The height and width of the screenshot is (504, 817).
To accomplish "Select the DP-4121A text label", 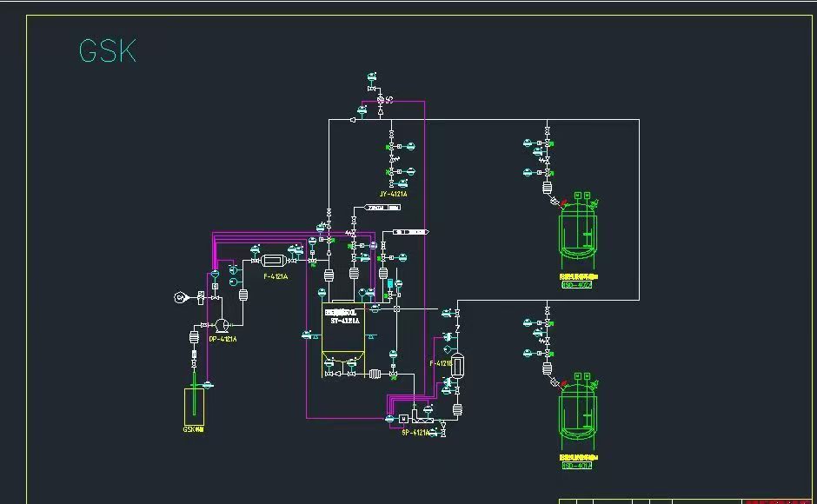I will click(223, 339).
